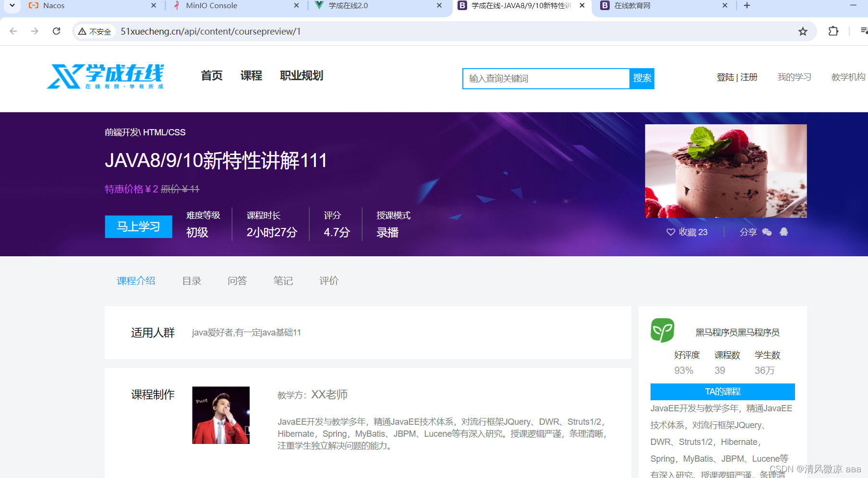Screen dimensions: 868x478
Task: Open 教学机构 link
Action: click(x=848, y=77)
